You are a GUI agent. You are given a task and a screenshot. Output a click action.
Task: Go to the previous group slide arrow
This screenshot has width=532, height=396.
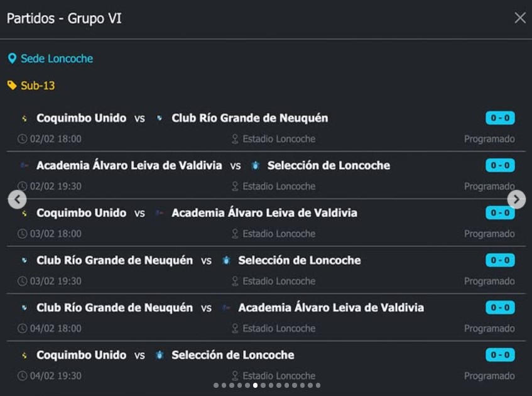(17, 200)
